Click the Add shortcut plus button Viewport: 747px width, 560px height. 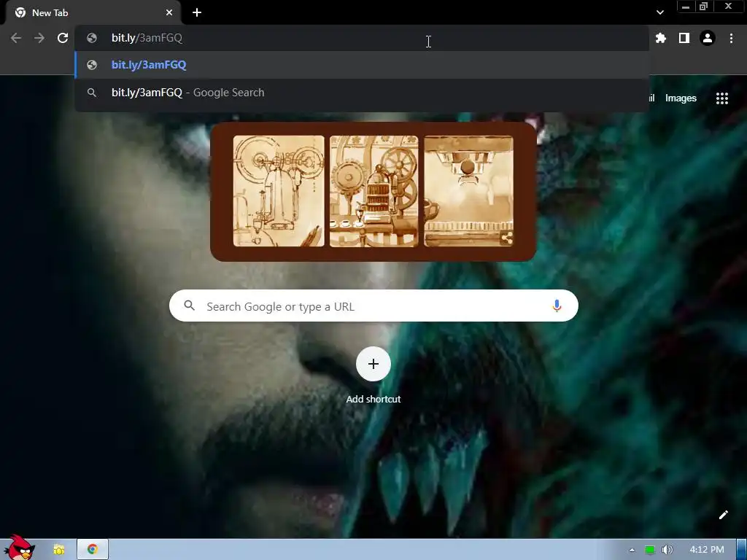[373, 364]
